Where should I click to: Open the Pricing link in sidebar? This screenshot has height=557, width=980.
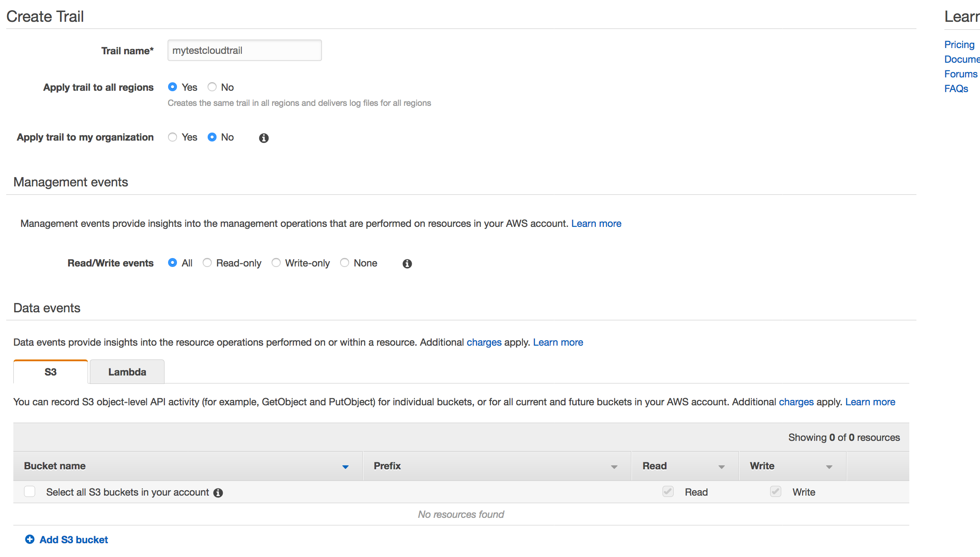tap(959, 44)
